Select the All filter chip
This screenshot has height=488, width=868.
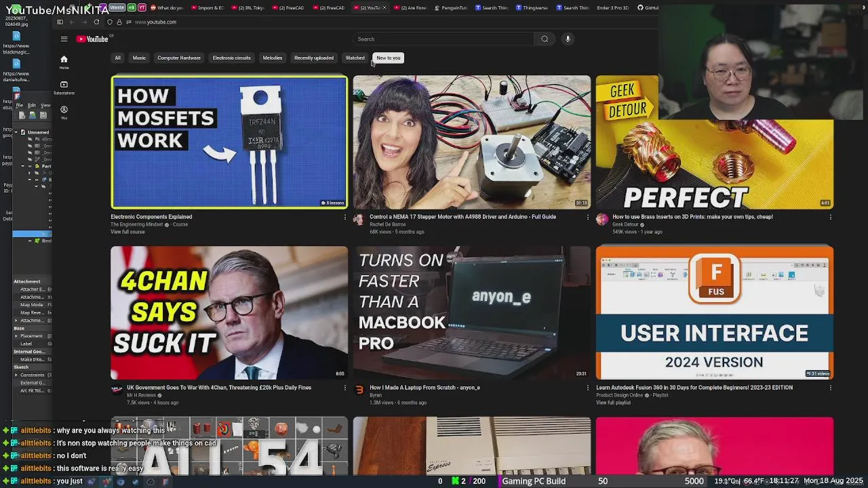(x=117, y=58)
